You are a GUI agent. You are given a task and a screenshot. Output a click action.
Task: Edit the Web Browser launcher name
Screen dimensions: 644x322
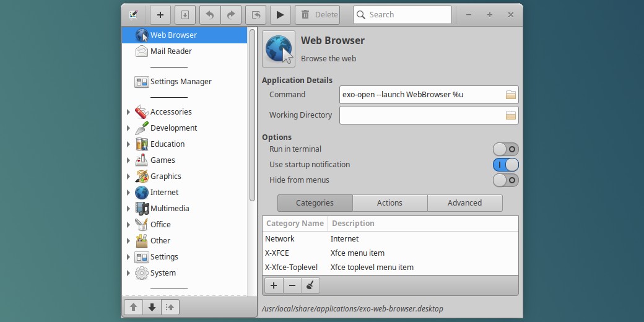click(x=333, y=40)
